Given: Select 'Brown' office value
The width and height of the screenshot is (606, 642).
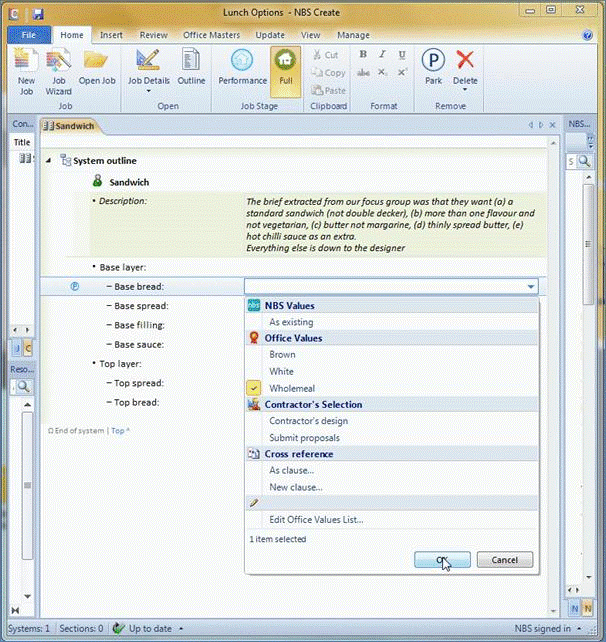Looking at the screenshot, I should [282, 355].
